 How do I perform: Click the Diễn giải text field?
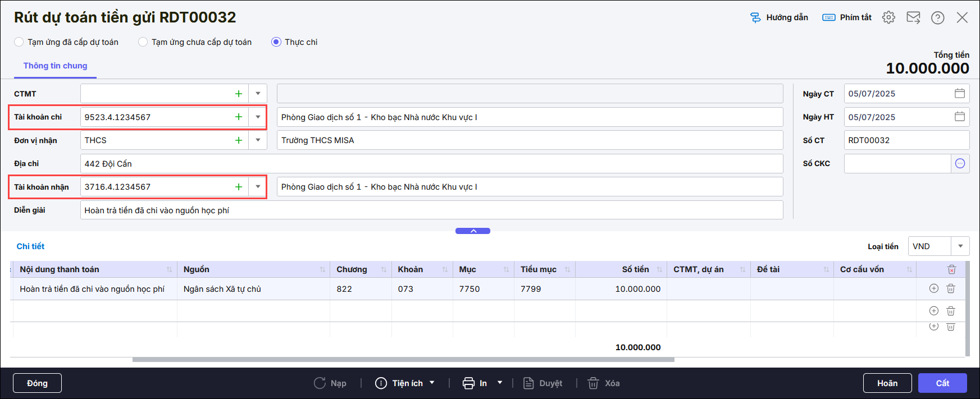pyautogui.click(x=431, y=210)
